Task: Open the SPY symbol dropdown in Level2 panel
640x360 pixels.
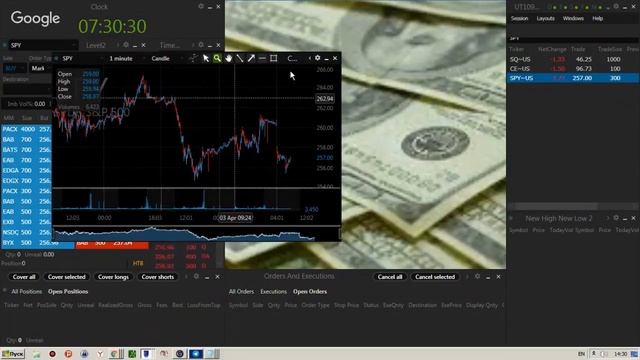Action: click(43, 45)
